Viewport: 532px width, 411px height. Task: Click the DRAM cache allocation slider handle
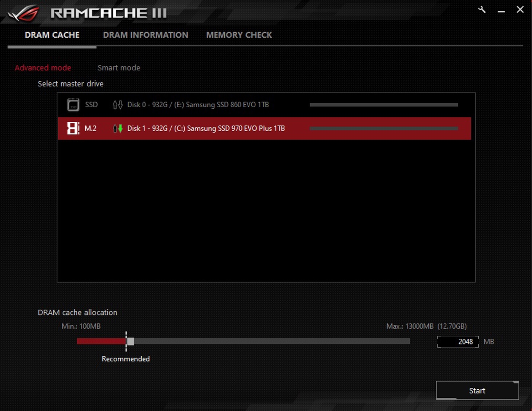[x=130, y=341]
